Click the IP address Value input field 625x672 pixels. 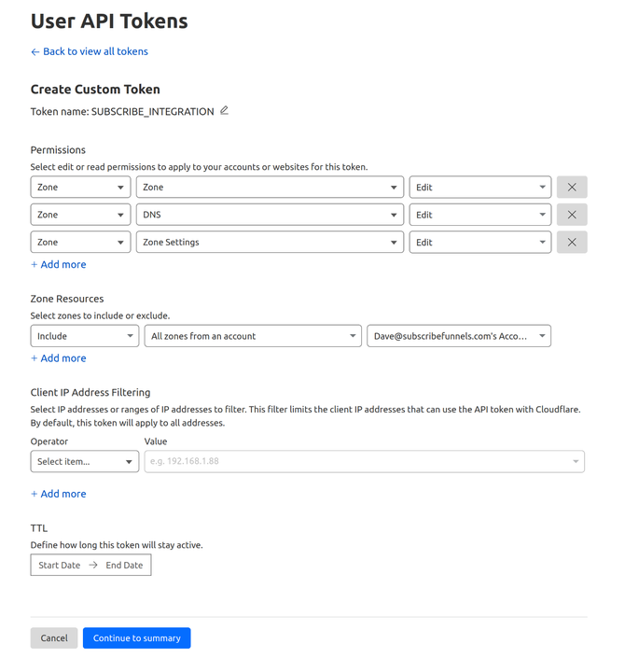(365, 461)
